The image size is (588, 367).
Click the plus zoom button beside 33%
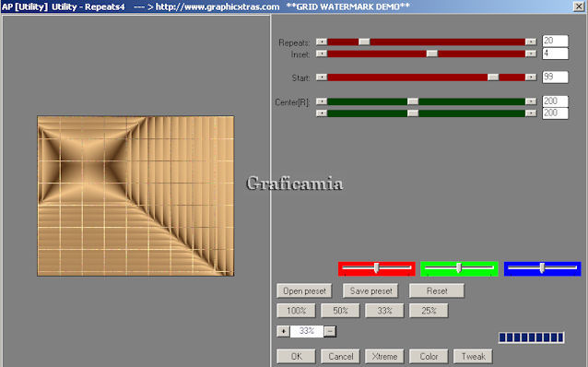tap(283, 331)
